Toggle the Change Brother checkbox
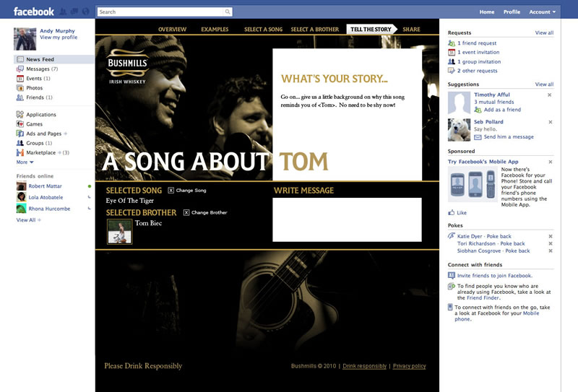The height and width of the screenshot is (392, 578). 186,212
